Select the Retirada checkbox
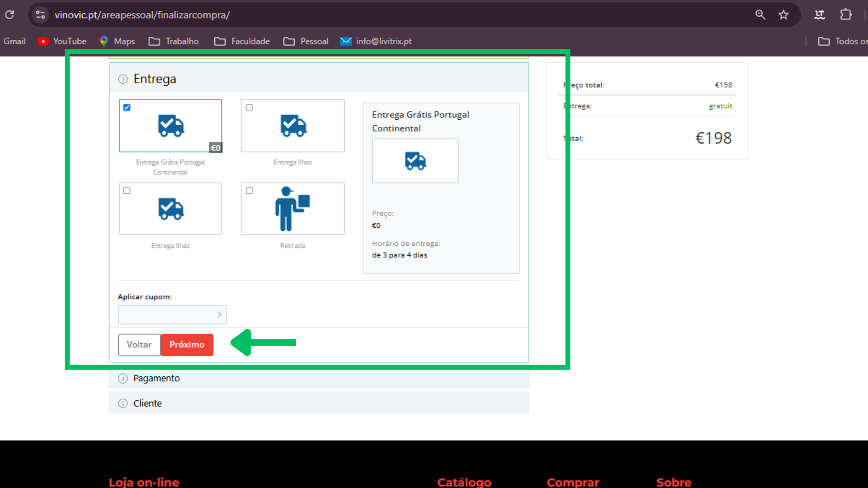Viewport: 868px width, 488px height. 249,191
